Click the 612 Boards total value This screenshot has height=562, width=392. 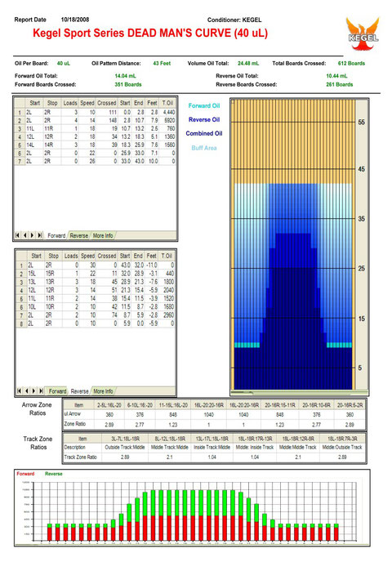[351, 63]
